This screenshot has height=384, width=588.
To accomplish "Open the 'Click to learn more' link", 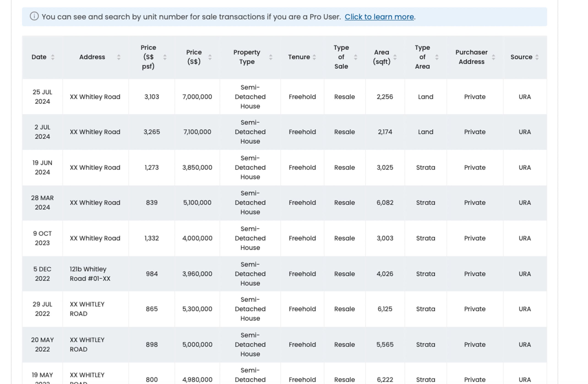I will [x=379, y=17].
